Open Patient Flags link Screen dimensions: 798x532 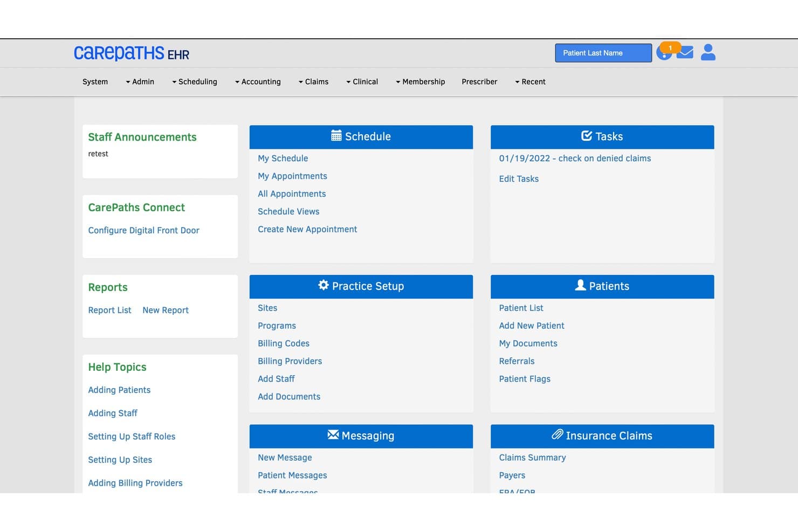tap(525, 379)
